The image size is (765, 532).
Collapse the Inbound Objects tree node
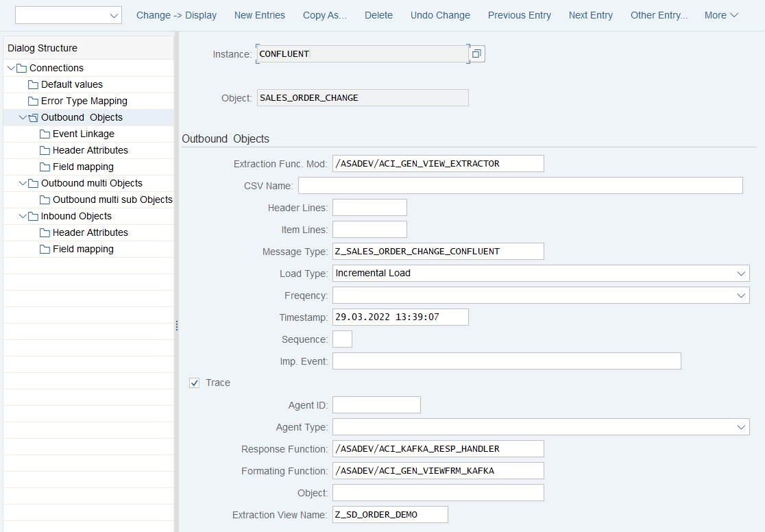23,216
